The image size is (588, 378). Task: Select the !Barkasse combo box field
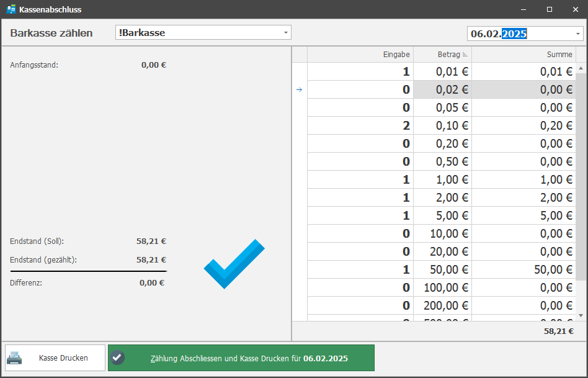pyautogui.click(x=203, y=33)
